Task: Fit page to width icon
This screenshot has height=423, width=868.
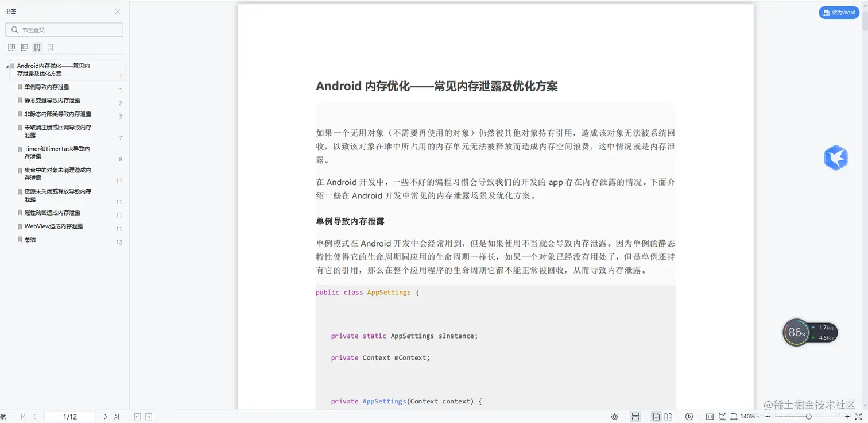Action: pos(734,417)
